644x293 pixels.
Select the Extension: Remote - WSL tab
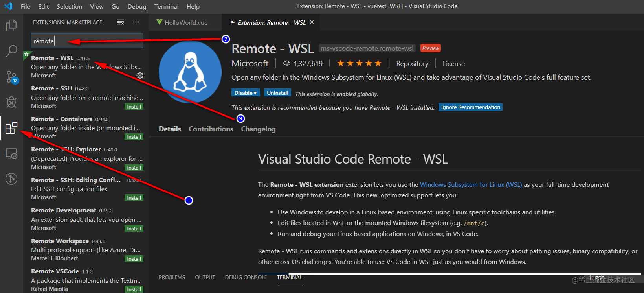[271, 22]
